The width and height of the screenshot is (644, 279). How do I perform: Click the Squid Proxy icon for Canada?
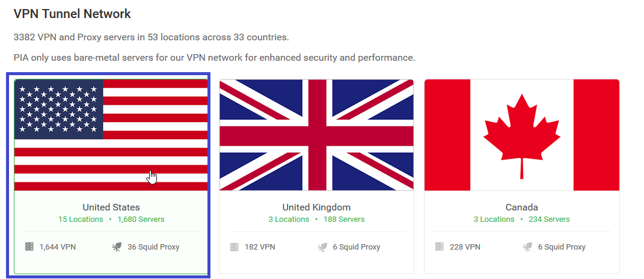click(x=527, y=247)
